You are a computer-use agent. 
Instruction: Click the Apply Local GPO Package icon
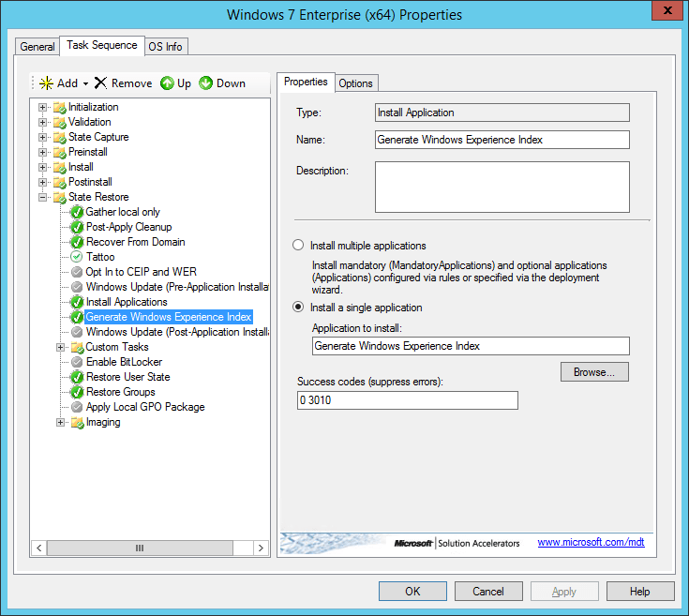pyautogui.click(x=77, y=407)
